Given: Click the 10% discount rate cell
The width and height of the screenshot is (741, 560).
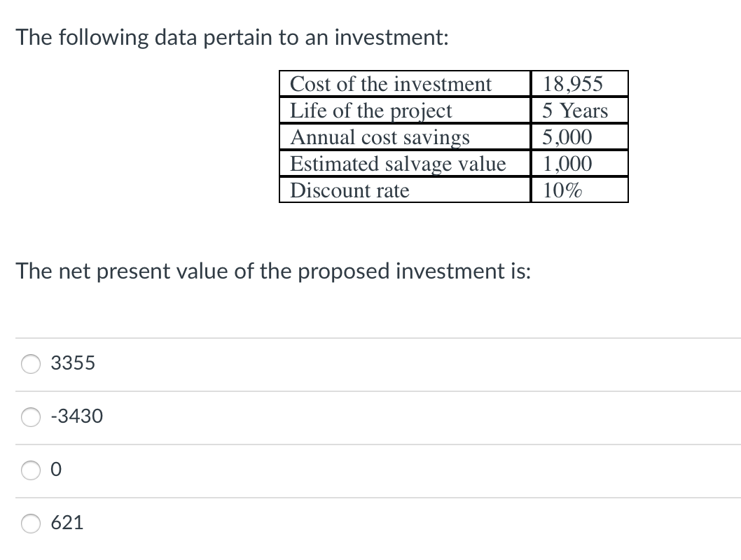Looking at the screenshot, I should pyautogui.click(x=562, y=190).
